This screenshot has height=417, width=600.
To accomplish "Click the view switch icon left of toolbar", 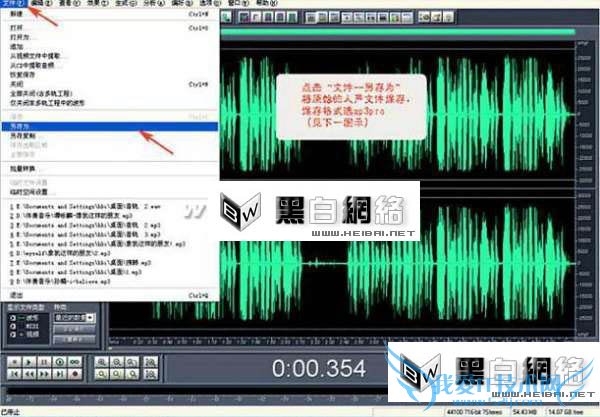I will click(x=226, y=17).
